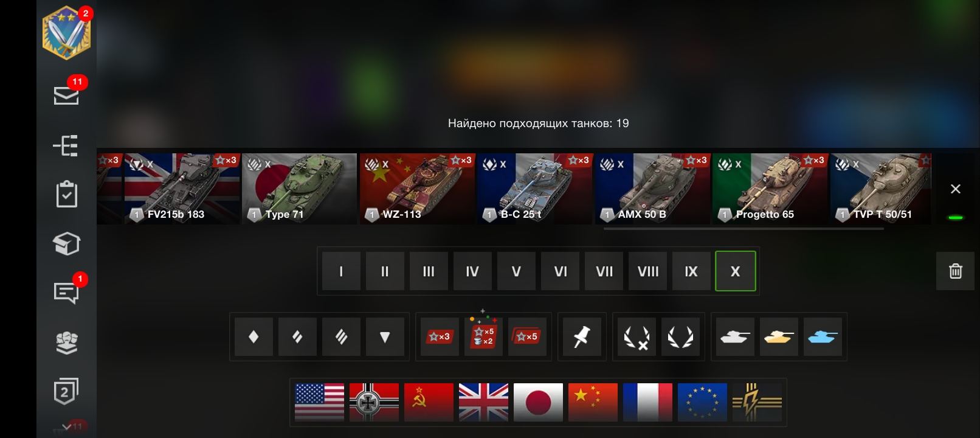Toggle the x3 XP bonus filter
The image size is (980, 438).
tap(440, 336)
